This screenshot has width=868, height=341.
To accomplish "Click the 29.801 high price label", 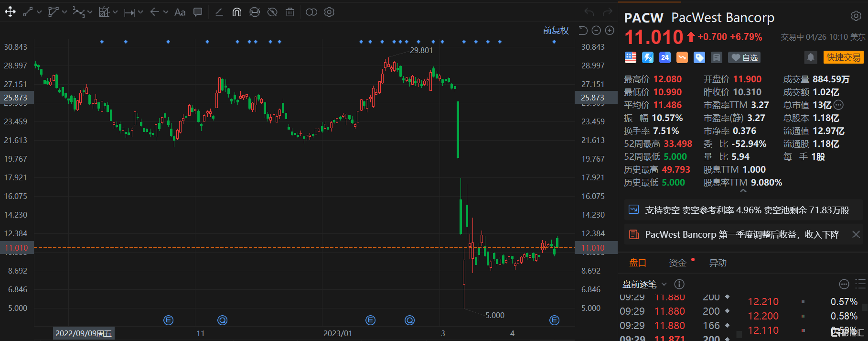I will click(x=421, y=50).
